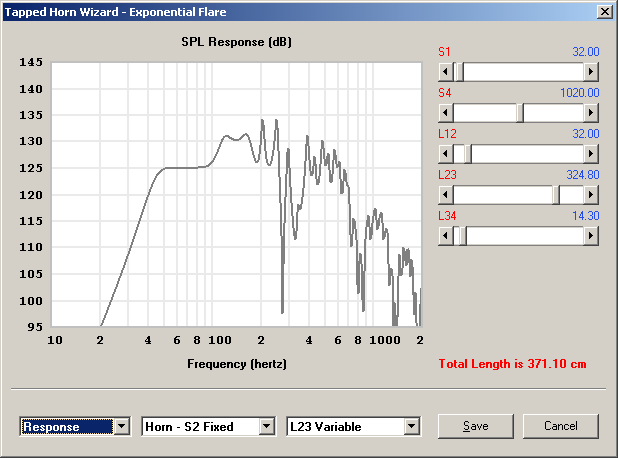Image resolution: width=618 pixels, height=458 pixels.
Task: Click the S1 value 32.00
Action: 586,52
